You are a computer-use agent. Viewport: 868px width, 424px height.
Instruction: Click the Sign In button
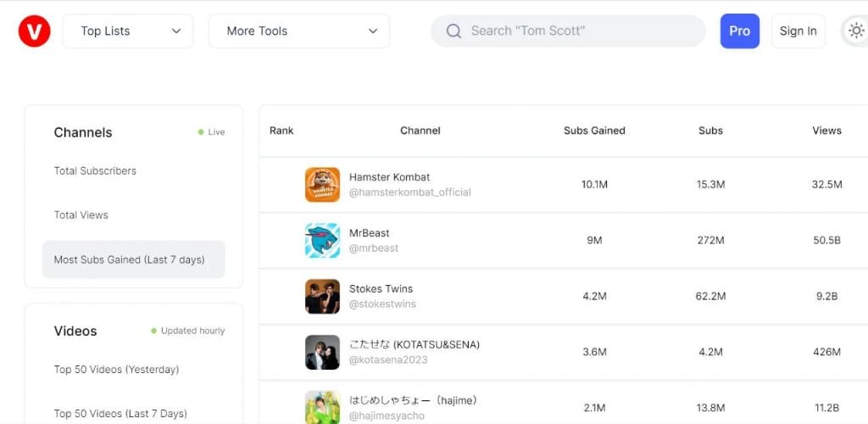point(798,31)
